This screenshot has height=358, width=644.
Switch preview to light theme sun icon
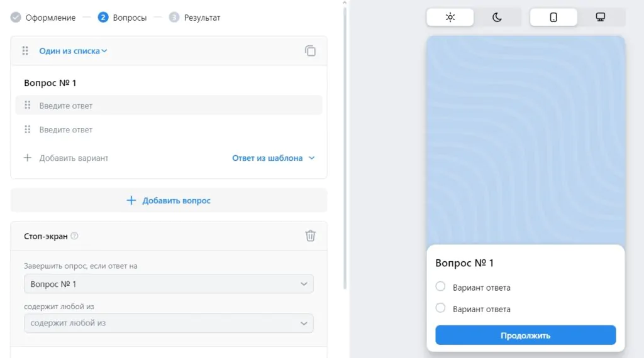tap(450, 17)
